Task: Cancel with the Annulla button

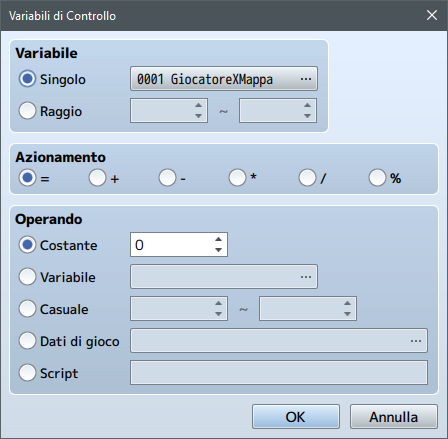Action: click(394, 417)
